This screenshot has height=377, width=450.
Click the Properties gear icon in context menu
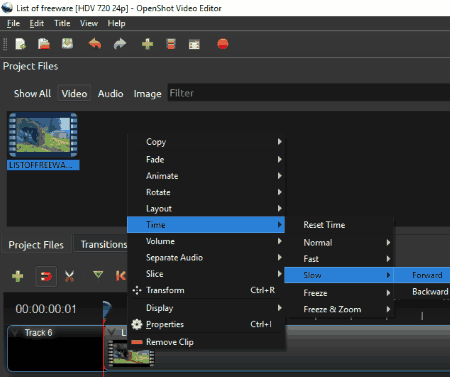click(x=137, y=324)
